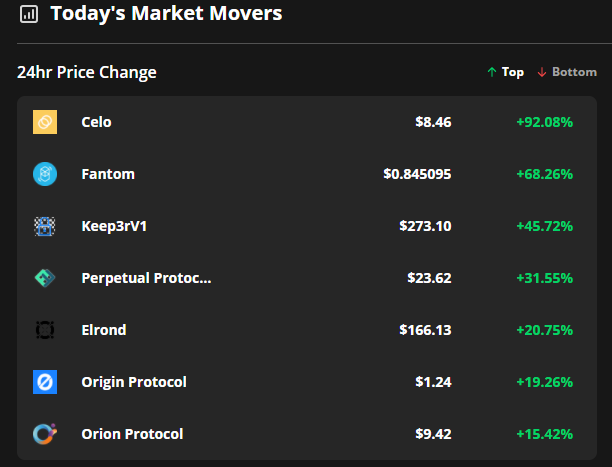This screenshot has width=612, height=467.
Task: Click the Elrond coin logo icon
Action: click(45, 330)
